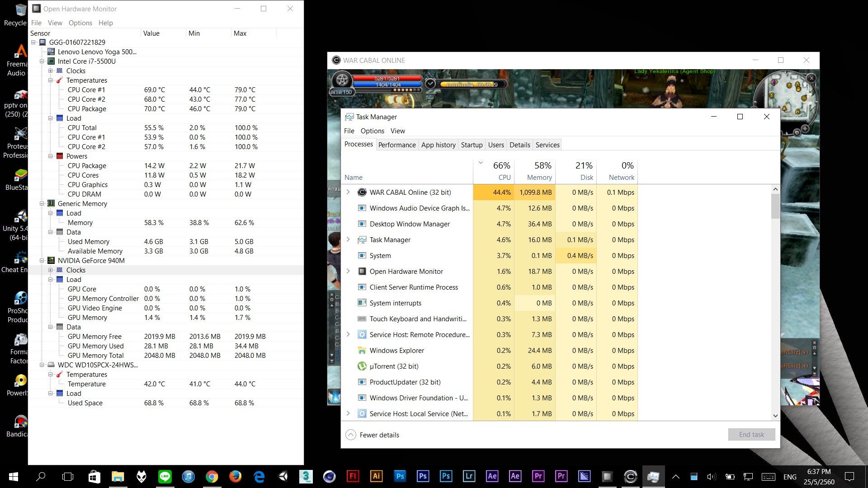Click the battery tray icon
Viewport: 868px width, 488px height.
click(730, 477)
